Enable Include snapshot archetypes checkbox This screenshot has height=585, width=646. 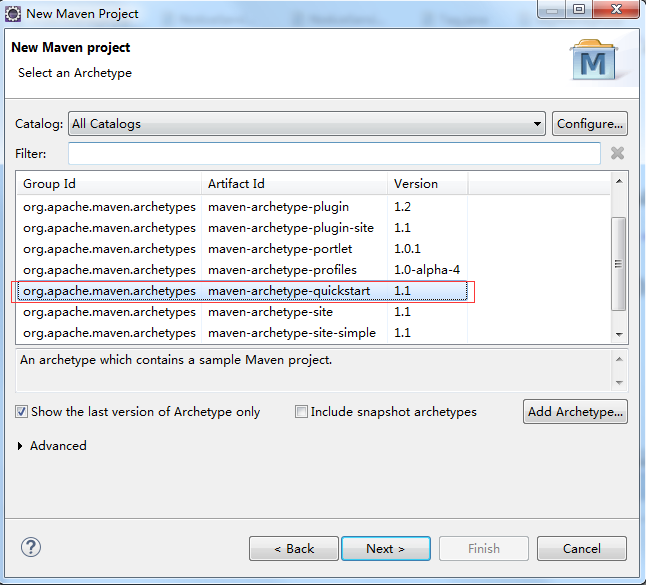point(301,412)
